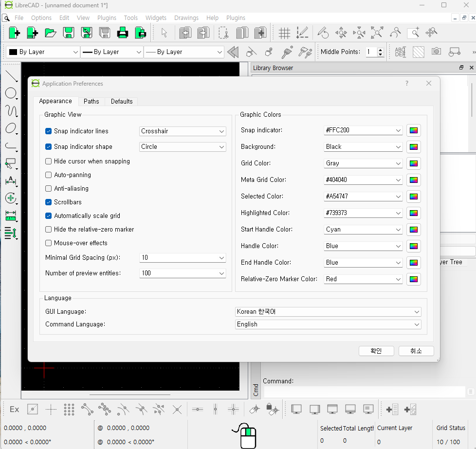Select the Circle tool in left toolbar
This screenshot has width=476, height=449.
(x=11, y=93)
